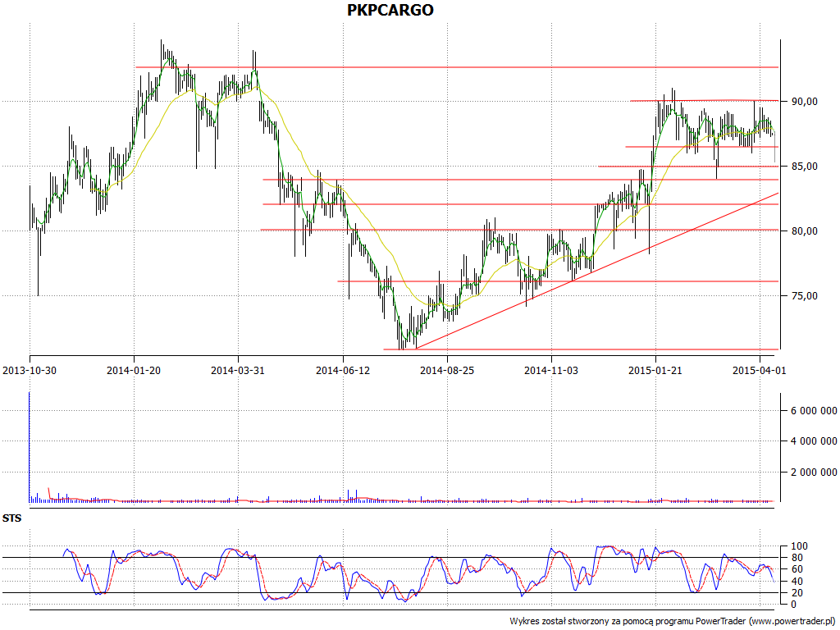Click the tall first volume bar
This screenshot has height=630, width=840.
29,447
